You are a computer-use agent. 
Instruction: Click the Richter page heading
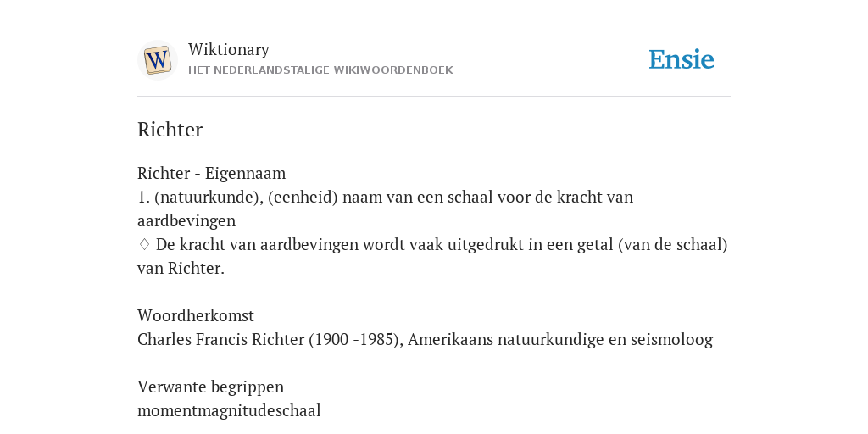pyautogui.click(x=170, y=130)
